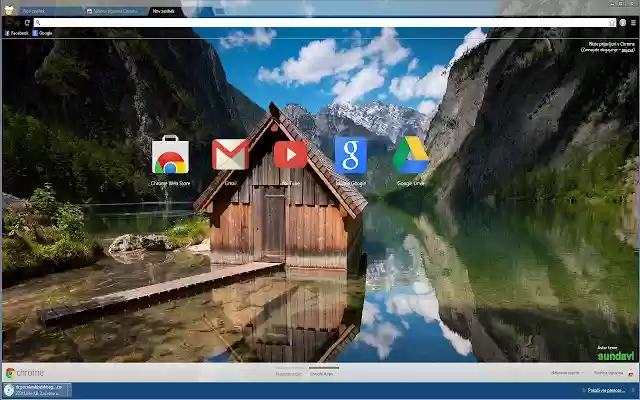Expand the recently closed dropdown
This screenshot has height=400, width=640.
tap(567, 373)
